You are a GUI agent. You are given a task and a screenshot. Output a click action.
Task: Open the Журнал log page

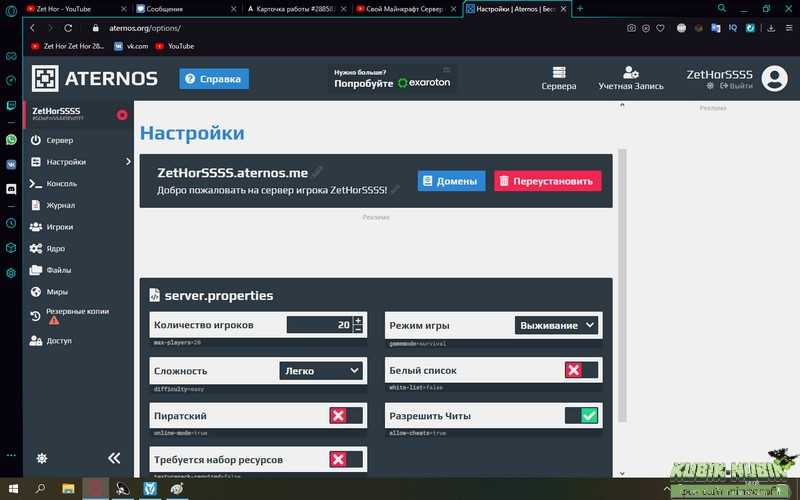pyautogui.click(x=53, y=205)
